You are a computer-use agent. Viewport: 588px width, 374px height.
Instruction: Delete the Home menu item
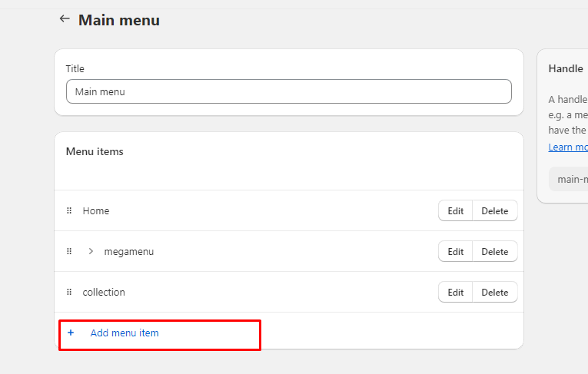(x=494, y=210)
